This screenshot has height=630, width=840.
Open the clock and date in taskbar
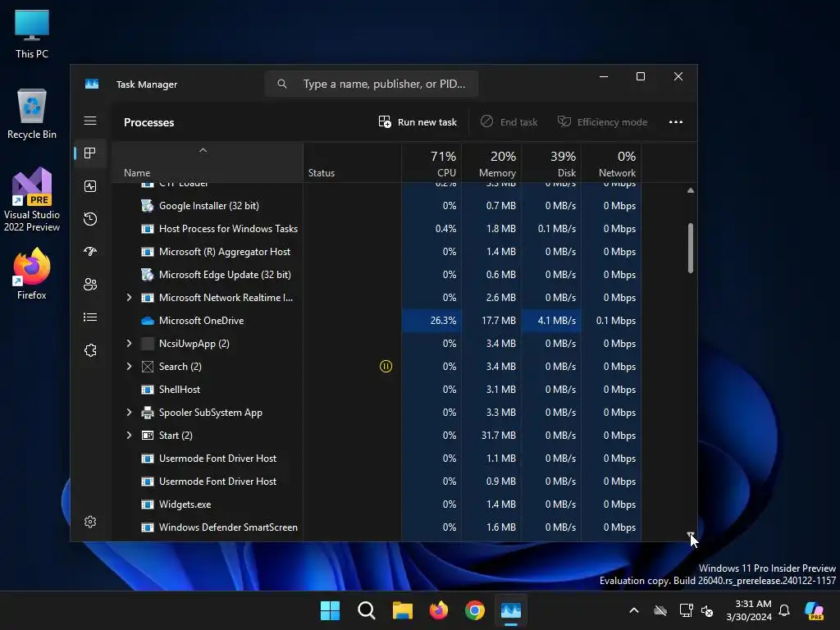(749, 610)
